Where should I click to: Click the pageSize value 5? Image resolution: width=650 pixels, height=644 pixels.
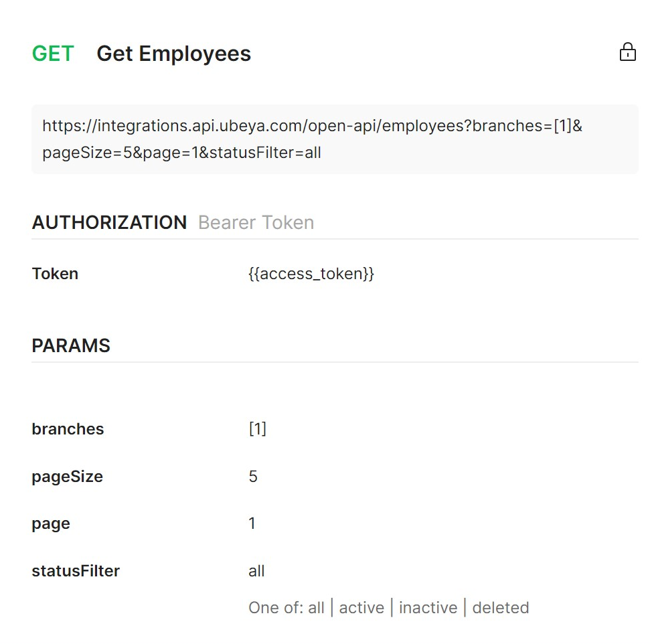coord(253,477)
